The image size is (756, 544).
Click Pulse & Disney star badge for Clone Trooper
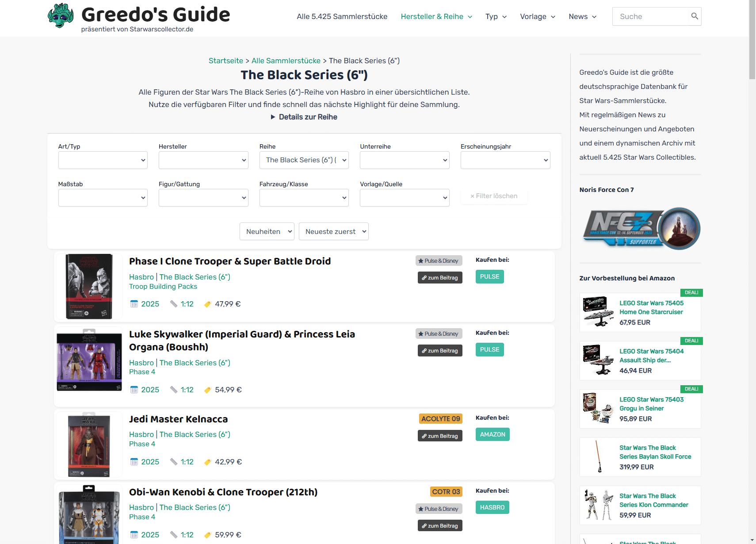tap(439, 261)
